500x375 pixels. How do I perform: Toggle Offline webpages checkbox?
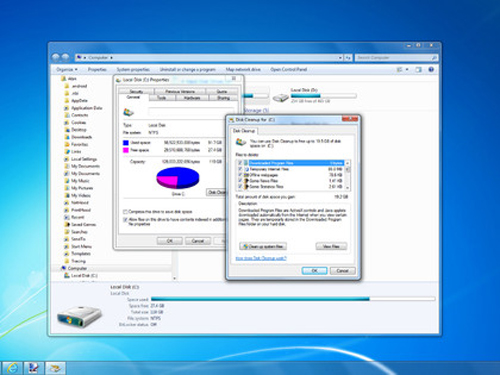(x=240, y=175)
